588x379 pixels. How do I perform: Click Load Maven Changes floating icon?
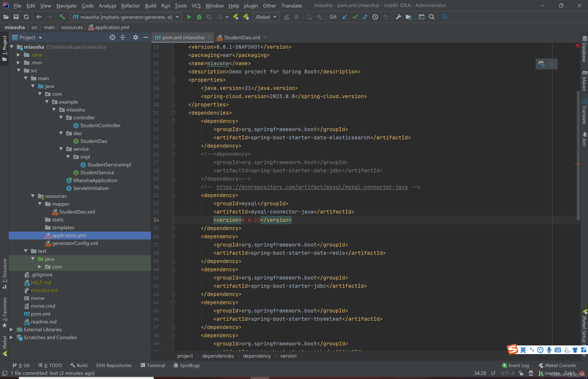click(x=542, y=64)
